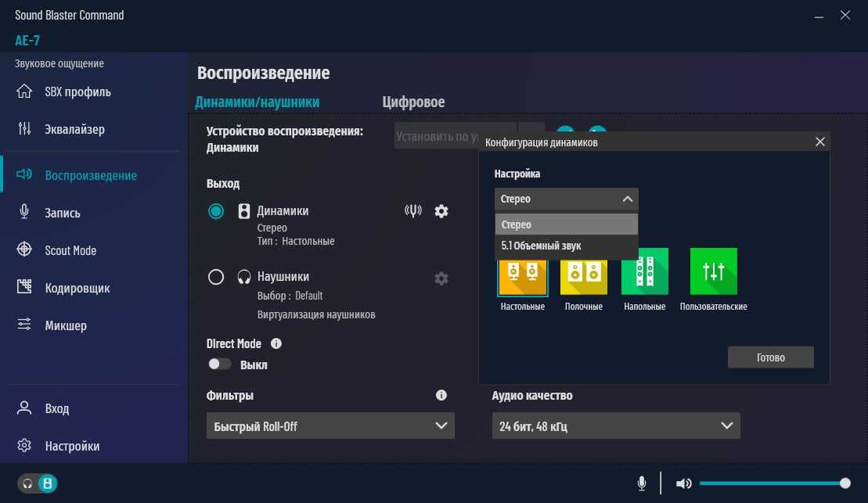Image resolution: width=868 pixels, height=503 pixels.
Task: Pick the Напольные floor-standing speakers icon
Action: click(644, 272)
